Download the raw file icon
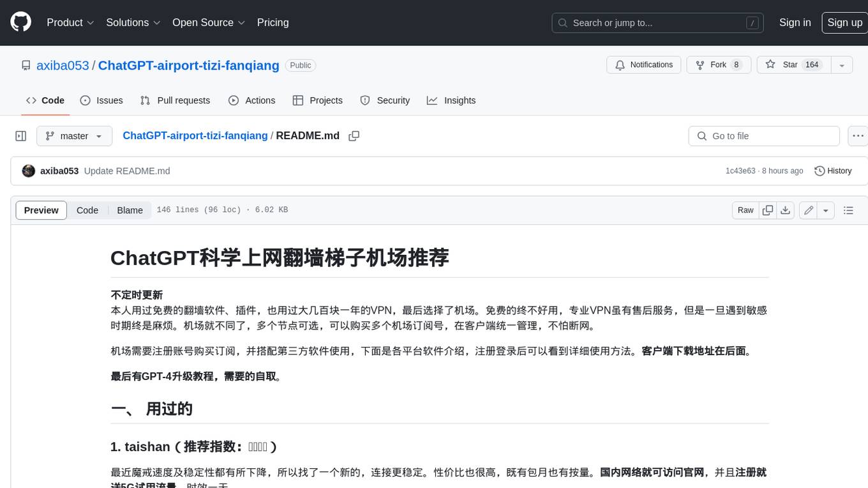The image size is (868, 488). 786,210
